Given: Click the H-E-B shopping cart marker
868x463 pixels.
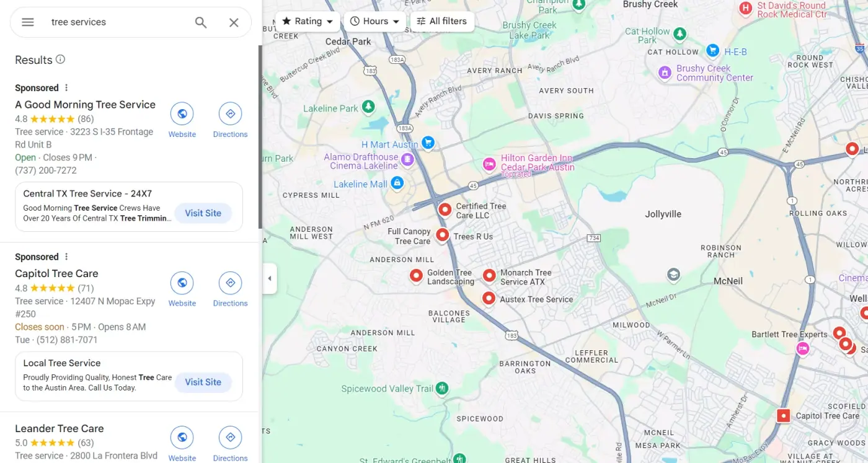Looking at the screenshot, I should [x=713, y=50].
